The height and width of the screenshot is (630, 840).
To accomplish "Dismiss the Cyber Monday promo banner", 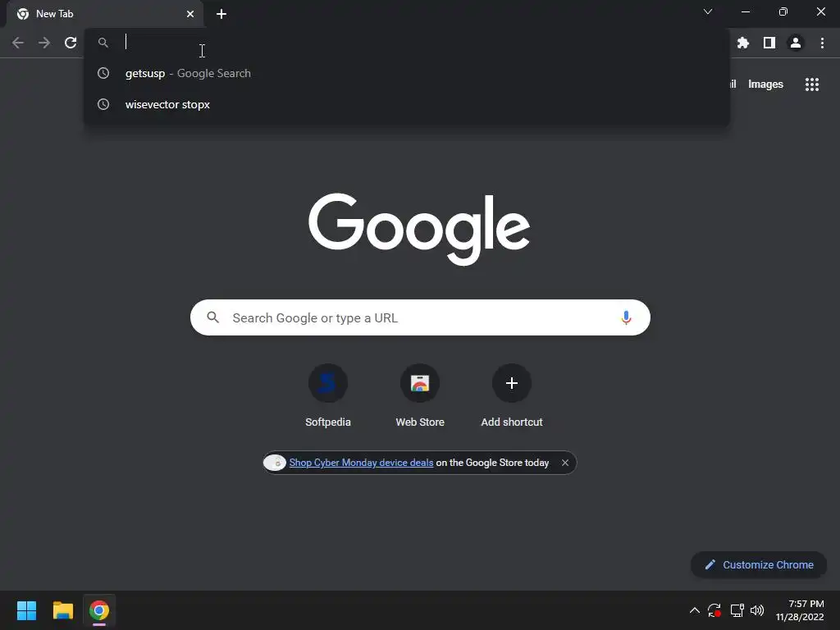I will 565,463.
